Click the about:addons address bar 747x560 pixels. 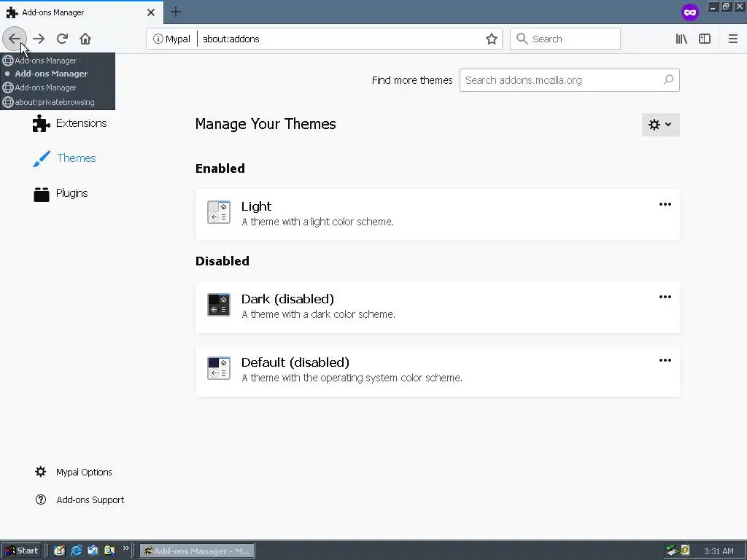(341, 39)
